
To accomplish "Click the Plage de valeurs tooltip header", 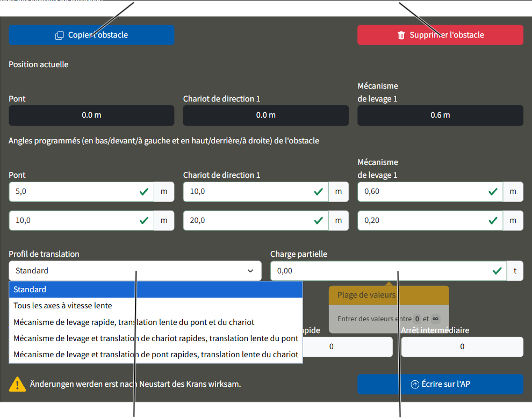I will coord(389,295).
